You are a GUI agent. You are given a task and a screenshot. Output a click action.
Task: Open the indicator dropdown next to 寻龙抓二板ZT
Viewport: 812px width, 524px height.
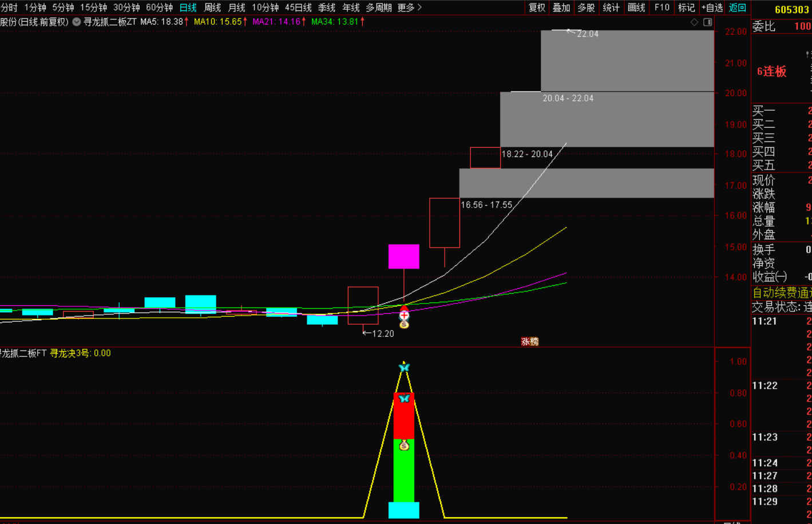point(76,22)
